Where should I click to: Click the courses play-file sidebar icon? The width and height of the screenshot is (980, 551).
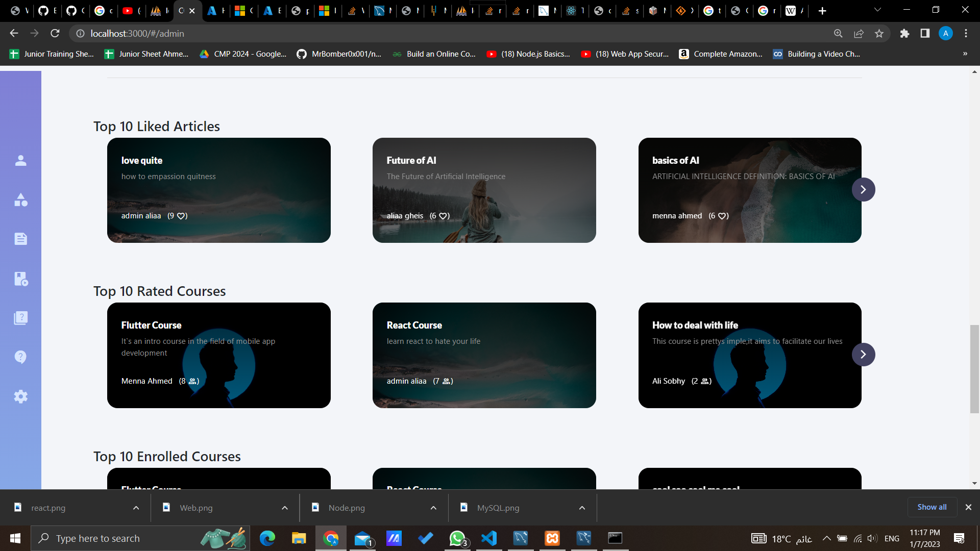(x=20, y=279)
